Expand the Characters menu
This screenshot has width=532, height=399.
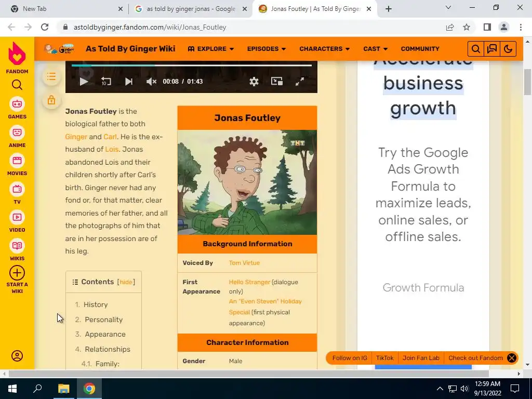324,49
